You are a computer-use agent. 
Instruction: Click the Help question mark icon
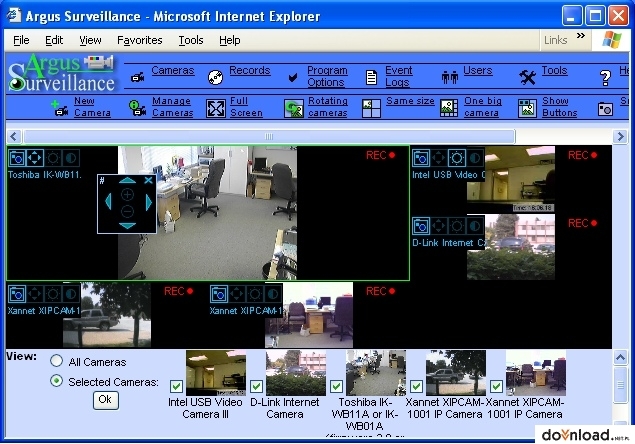[605, 77]
